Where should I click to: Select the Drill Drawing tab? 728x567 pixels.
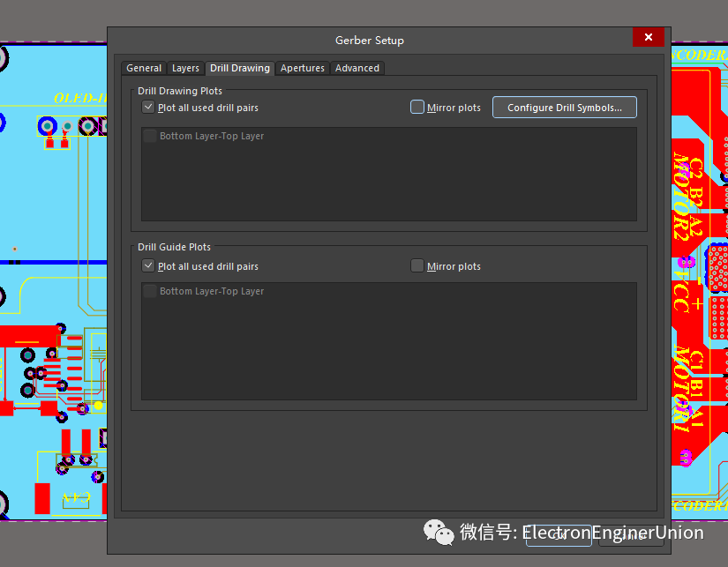tap(240, 68)
